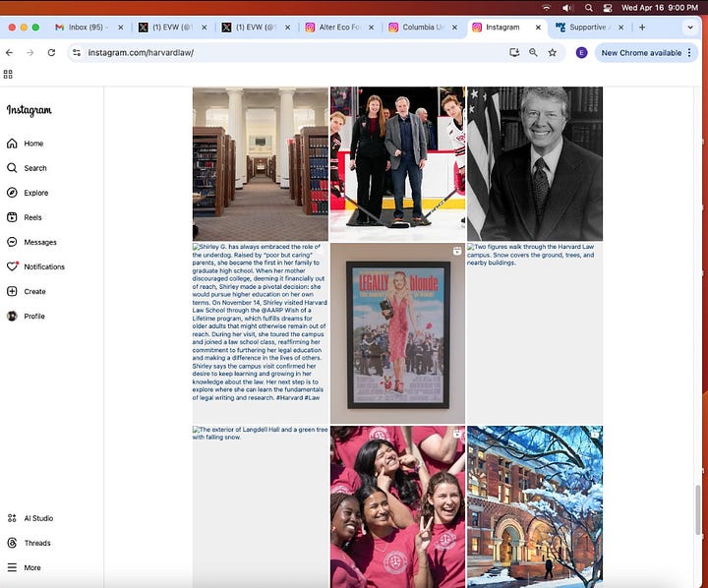Go back with browser back arrow
The image size is (708, 588).
tap(10, 53)
